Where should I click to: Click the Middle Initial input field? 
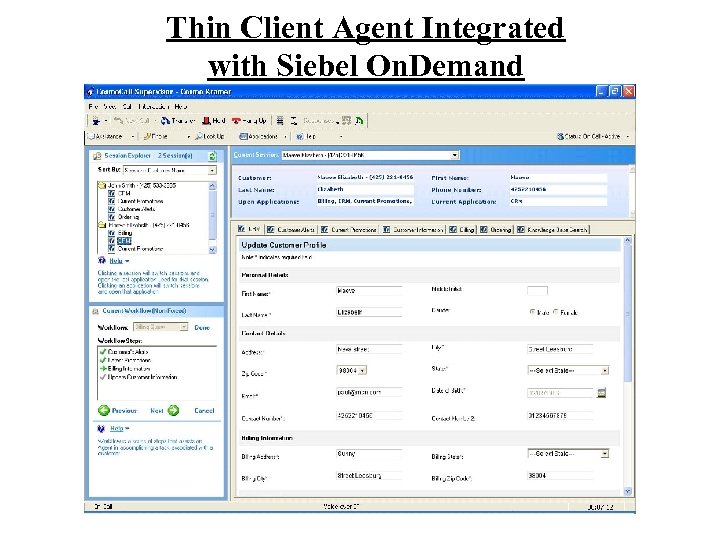(537, 290)
